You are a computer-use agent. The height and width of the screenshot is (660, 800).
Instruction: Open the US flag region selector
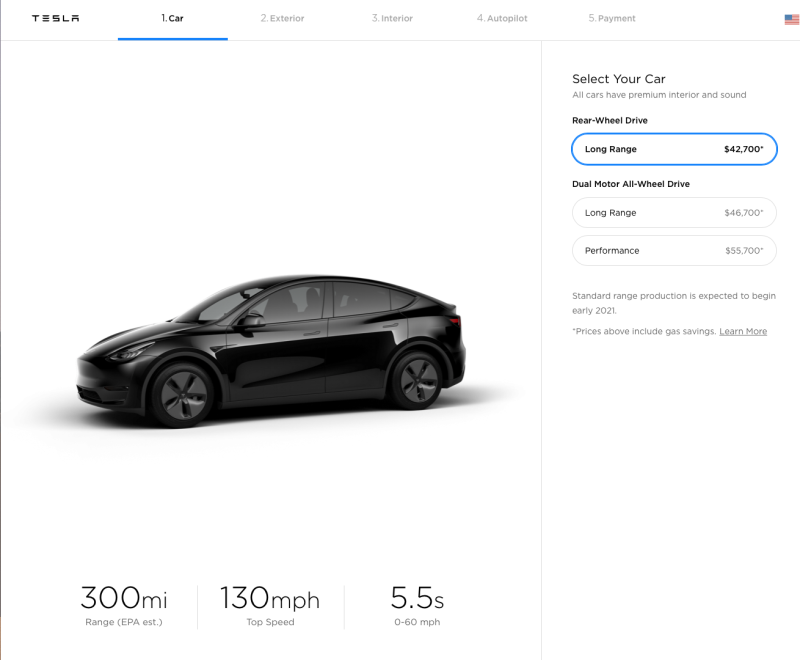pyautogui.click(x=791, y=19)
